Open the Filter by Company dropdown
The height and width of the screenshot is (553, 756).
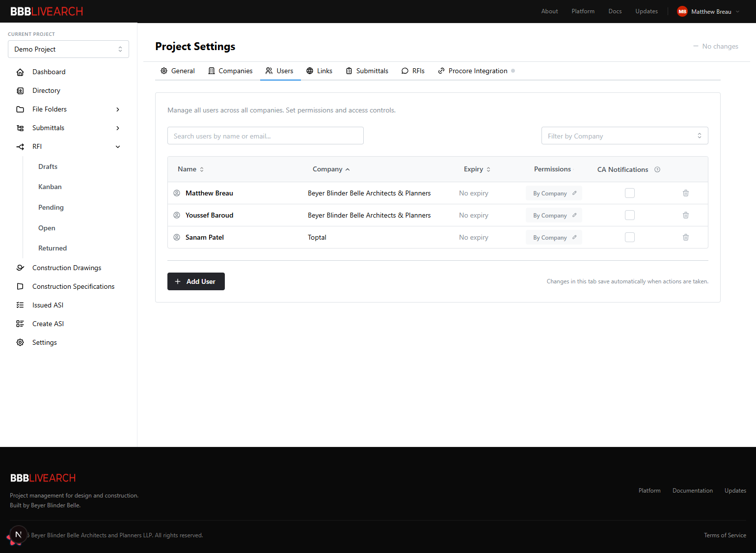click(x=624, y=136)
